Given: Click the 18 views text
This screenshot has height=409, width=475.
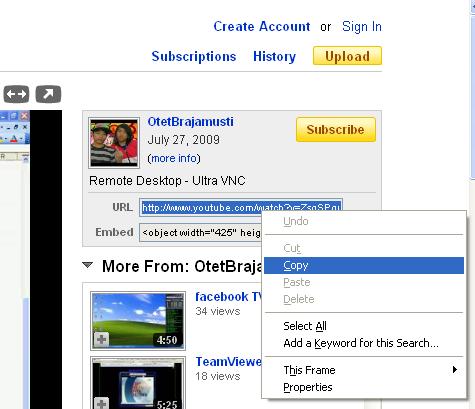Looking at the screenshot, I should [218, 376].
